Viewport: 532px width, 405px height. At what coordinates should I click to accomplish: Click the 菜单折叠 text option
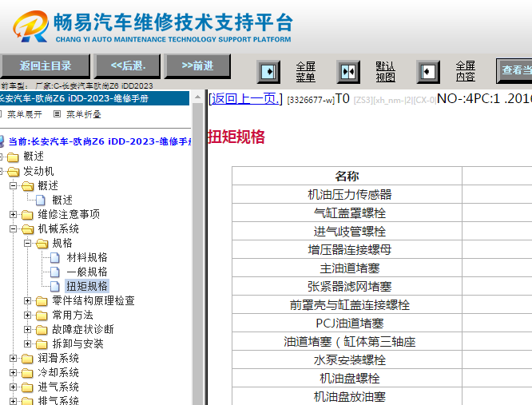tap(83, 114)
